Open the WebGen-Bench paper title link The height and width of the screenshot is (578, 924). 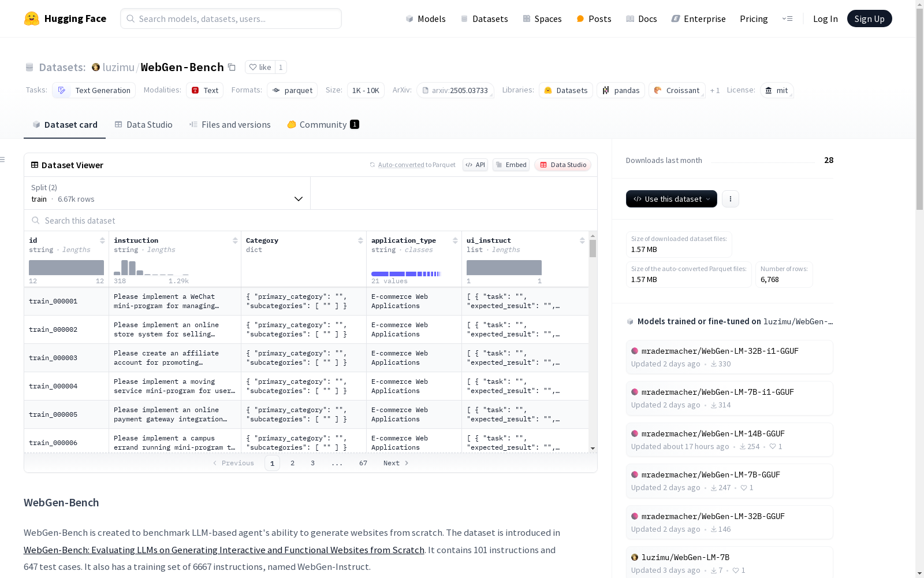224,550
